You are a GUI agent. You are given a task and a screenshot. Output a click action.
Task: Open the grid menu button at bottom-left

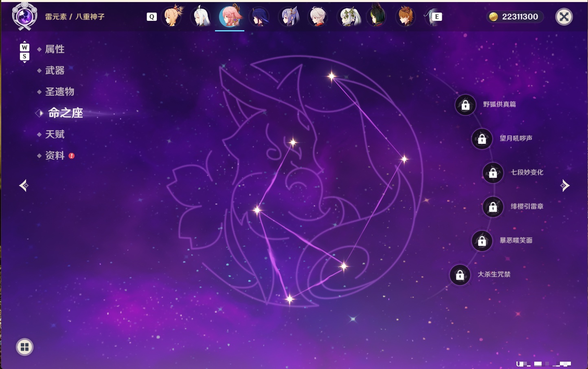[24, 347]
